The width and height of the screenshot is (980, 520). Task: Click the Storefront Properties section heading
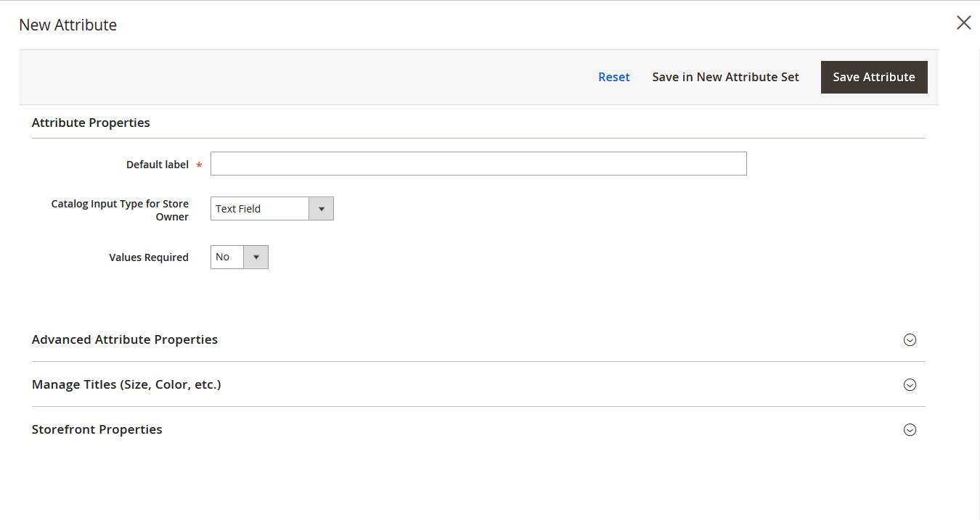tap(97, 429)
